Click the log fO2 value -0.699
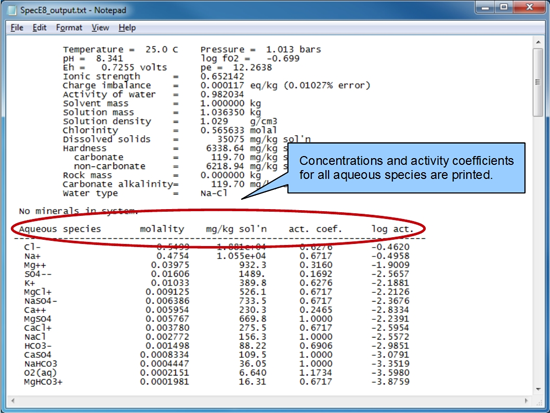The height and width of the screenshot is (413, 550). [x=283, y=58]
